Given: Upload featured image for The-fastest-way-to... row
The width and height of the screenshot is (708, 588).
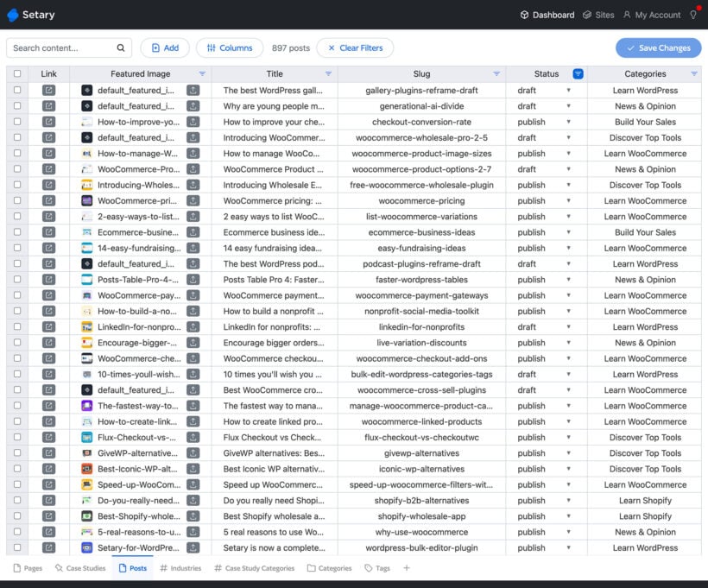Looking at the screenshot, I should (x=193, y=406).
